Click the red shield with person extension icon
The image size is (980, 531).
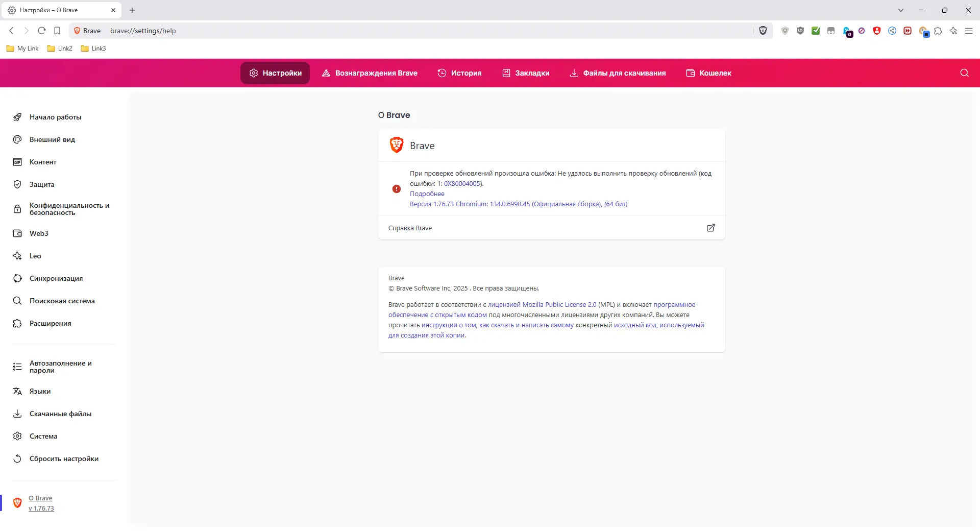coord(877,31)
